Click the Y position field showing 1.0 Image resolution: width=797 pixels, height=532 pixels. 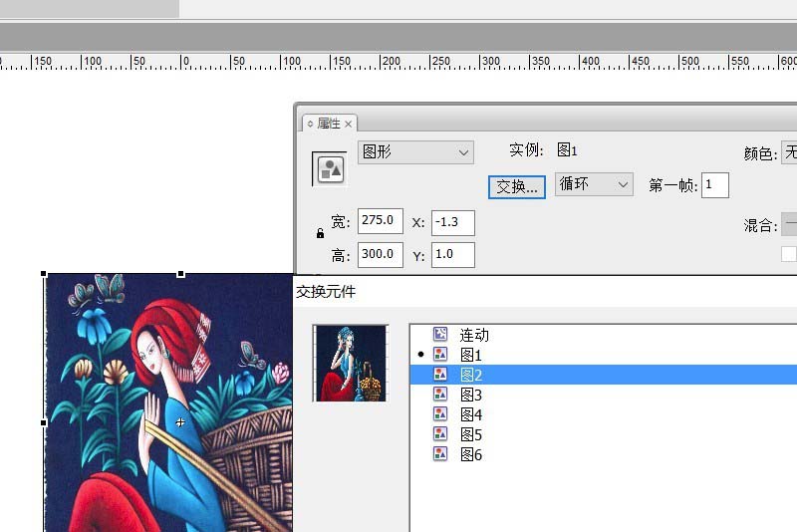(x=453, y=255)
